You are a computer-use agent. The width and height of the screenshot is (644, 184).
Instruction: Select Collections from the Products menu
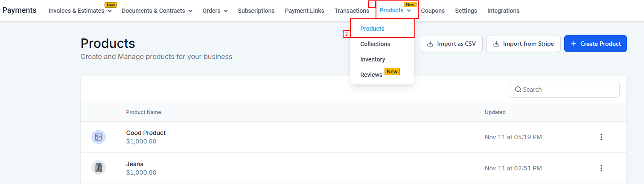[x=375, y=44]
